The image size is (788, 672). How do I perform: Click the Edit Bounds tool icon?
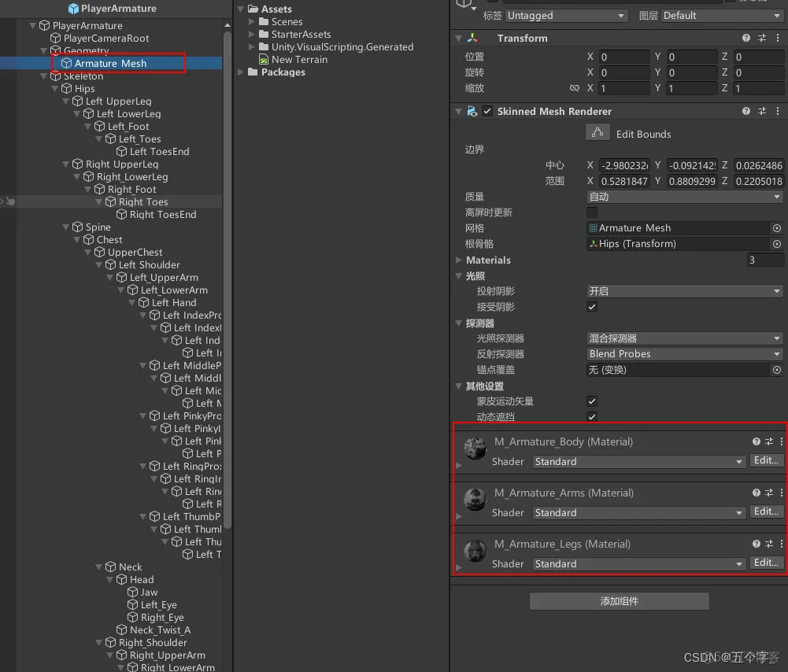597,133
